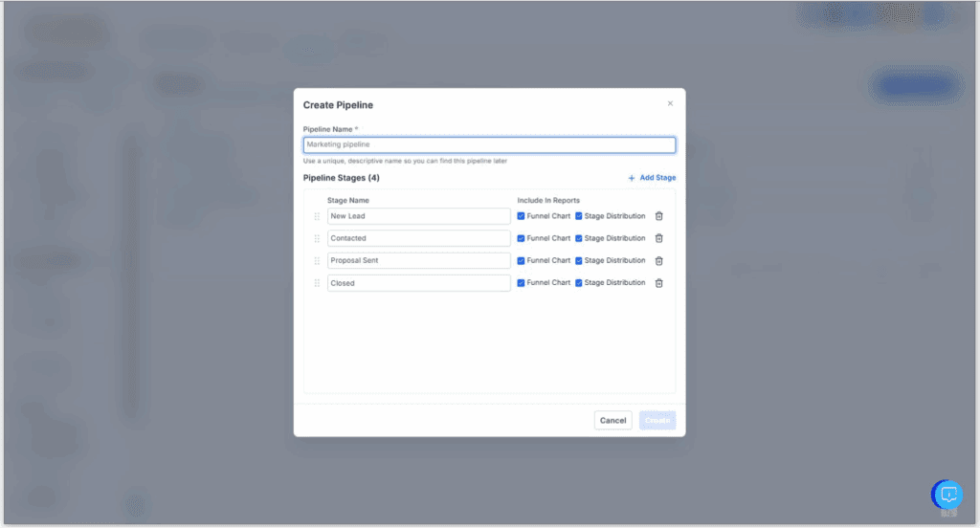Click the Cancel button
The height and width of the screenshot is (528, 980).
point(612,421)
